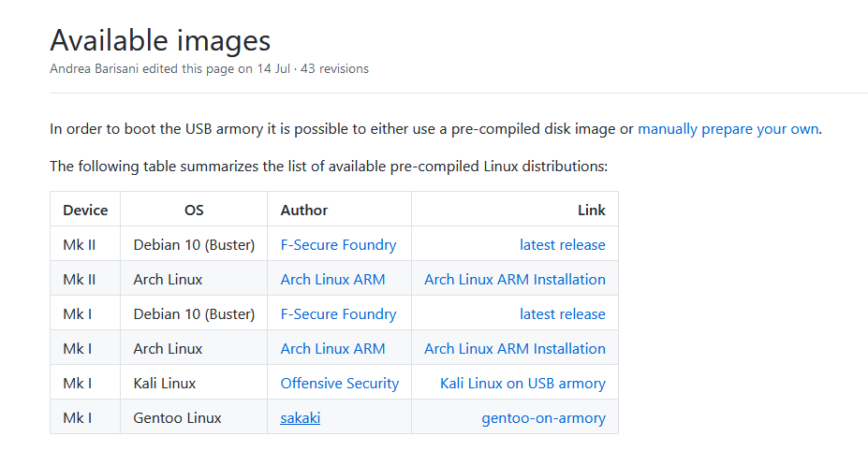868x451 pixels.
Task: Click the sakaki author link
Action: coord(300,418)
